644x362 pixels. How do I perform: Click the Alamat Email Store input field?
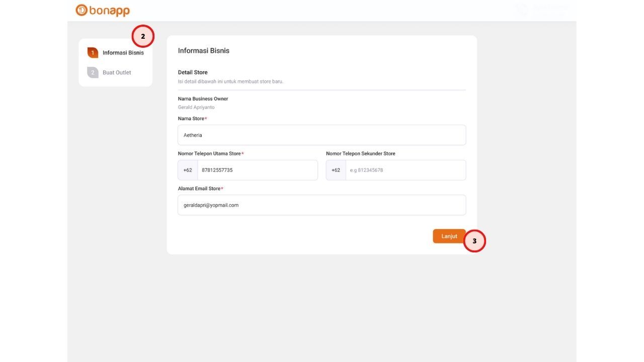tap(321, 205)
